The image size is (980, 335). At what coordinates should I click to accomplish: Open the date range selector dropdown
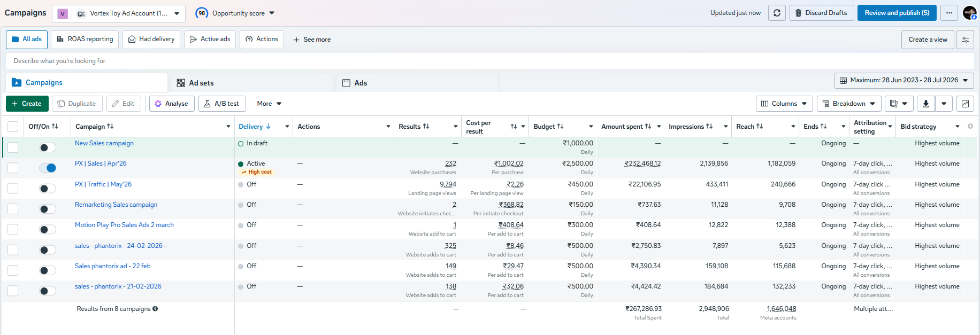pos(904,81)
